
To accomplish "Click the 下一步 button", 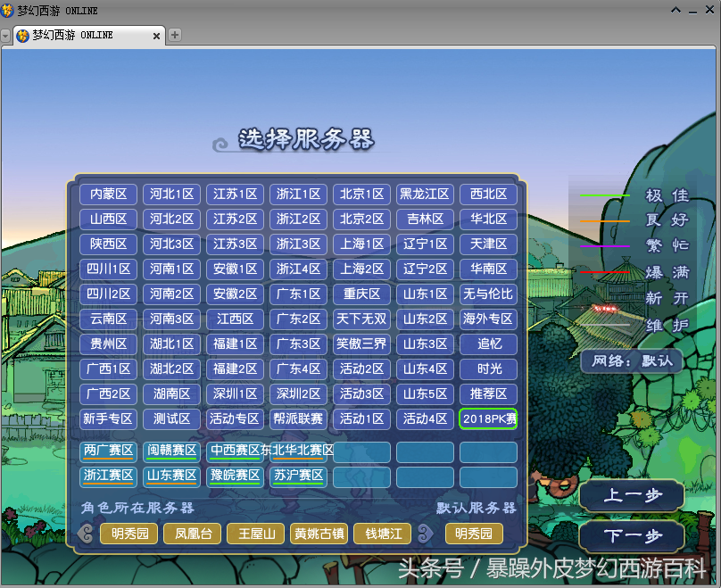I will click(633, 535).
